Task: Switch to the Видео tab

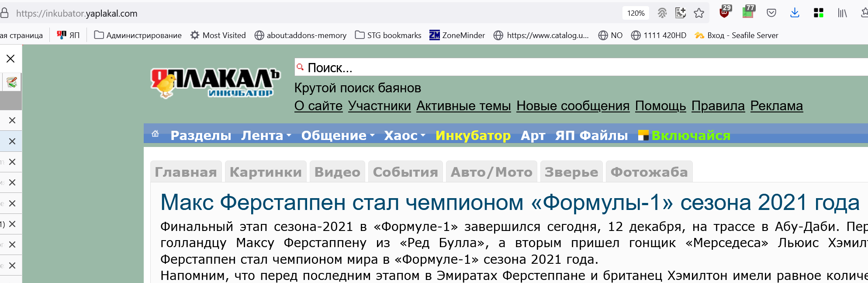Action: [x=337, y=172]
